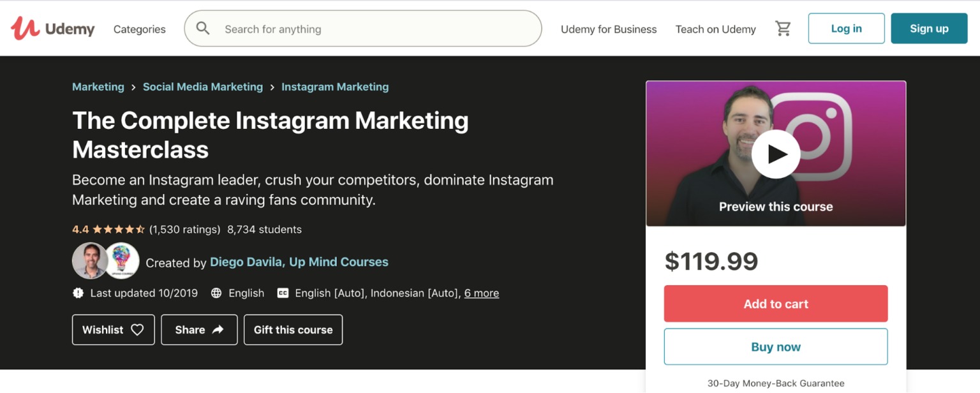Click the globe icon next to English

pos(215,293)
